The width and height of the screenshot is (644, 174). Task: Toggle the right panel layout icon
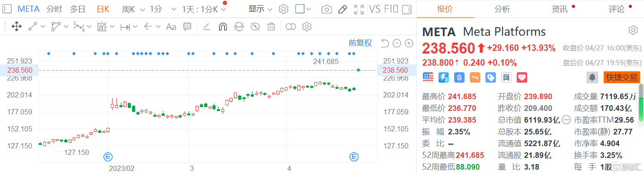407,9
